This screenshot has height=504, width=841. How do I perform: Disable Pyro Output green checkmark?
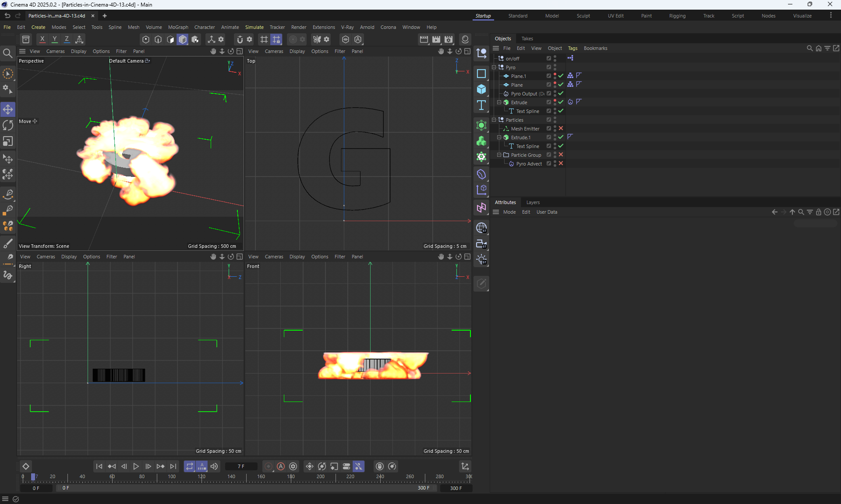(x=561, y=93)
